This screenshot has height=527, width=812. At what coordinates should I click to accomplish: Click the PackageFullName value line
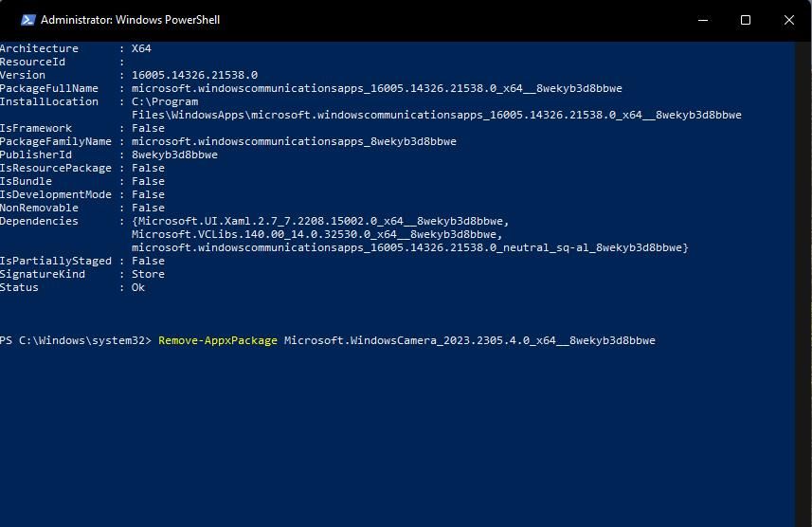pos(377,88)
